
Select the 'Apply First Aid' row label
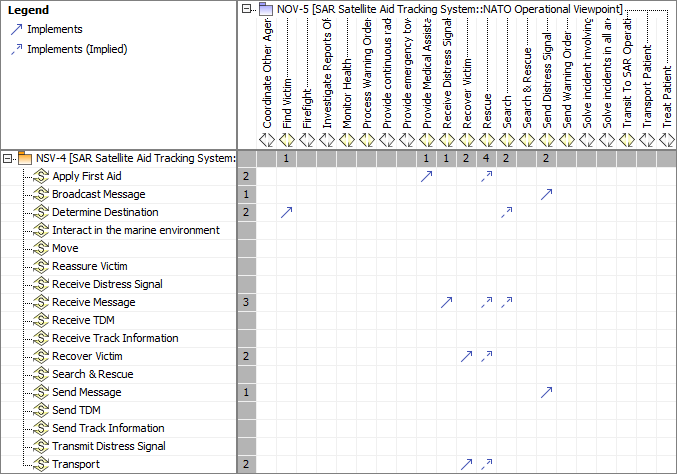pyautogui.click(x=87, y=176)
